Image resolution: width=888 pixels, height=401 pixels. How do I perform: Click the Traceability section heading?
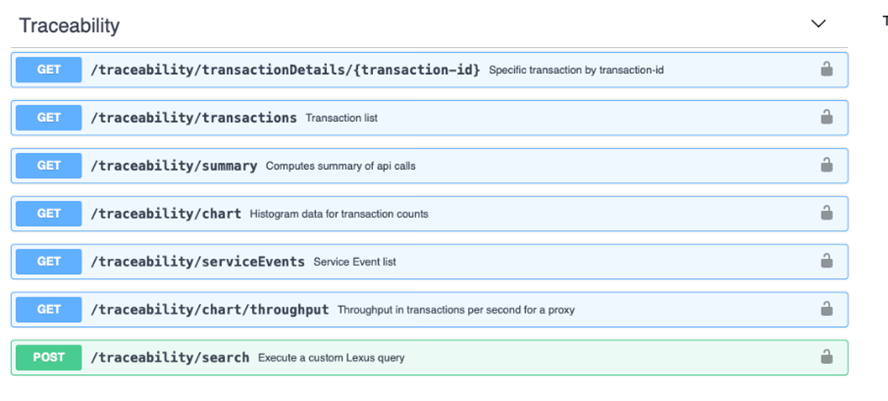click(69, 26)
